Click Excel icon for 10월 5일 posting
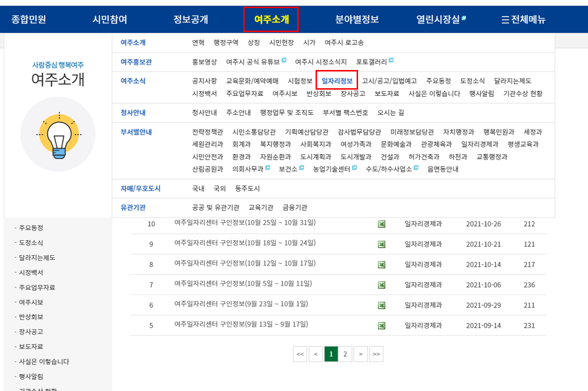The height and width of the screenshot is (391, 588). [381, 285]
